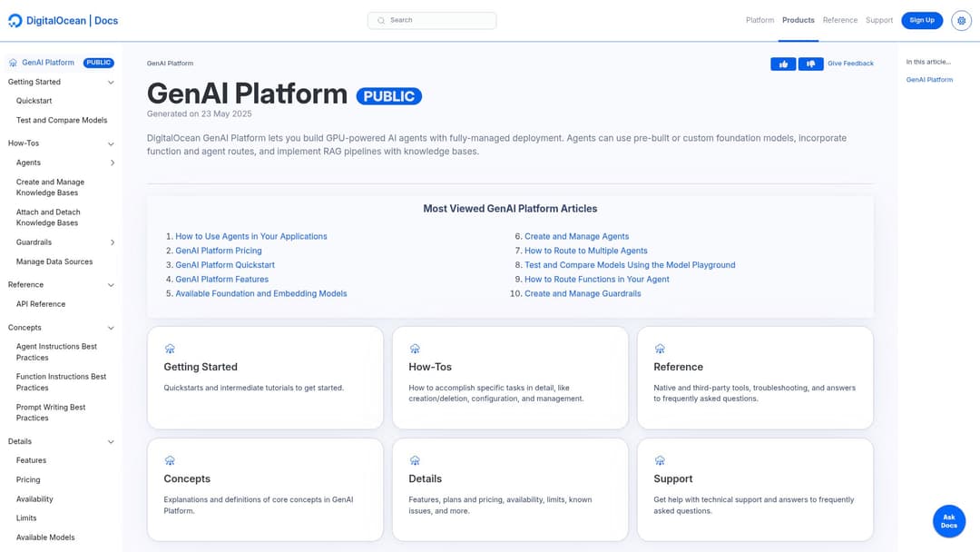This screenshot has width=980, height=552.
Task: Select Attach and Detach Knowledge Bases sidebar item
Action: [48, 218]
